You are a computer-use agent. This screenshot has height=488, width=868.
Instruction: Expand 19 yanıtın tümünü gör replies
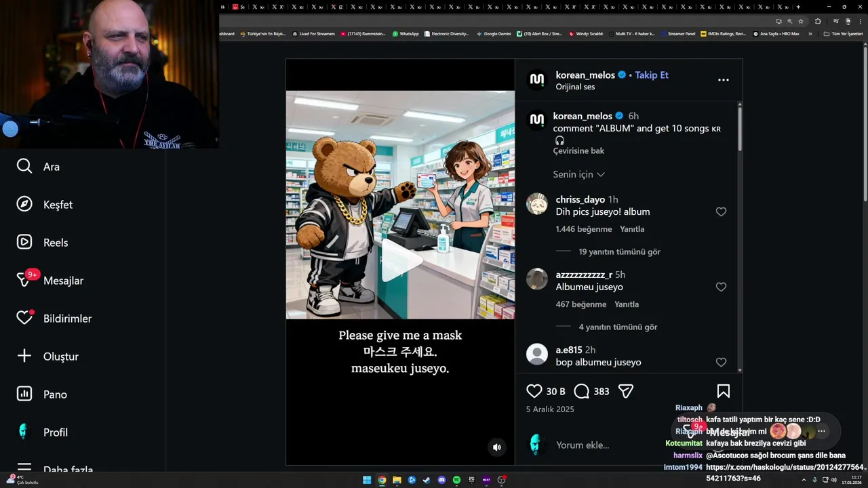click(x=619, y=251)
